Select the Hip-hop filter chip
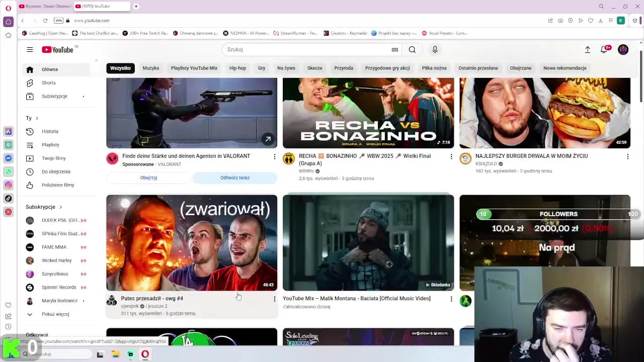644x362 pixels. (x=237, y=68)
